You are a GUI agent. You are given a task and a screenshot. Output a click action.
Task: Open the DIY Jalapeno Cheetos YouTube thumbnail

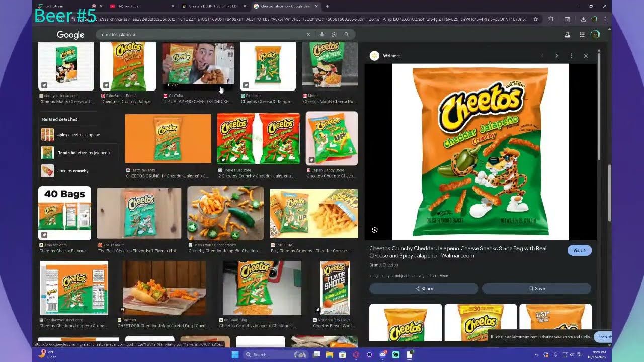point(198,66)
